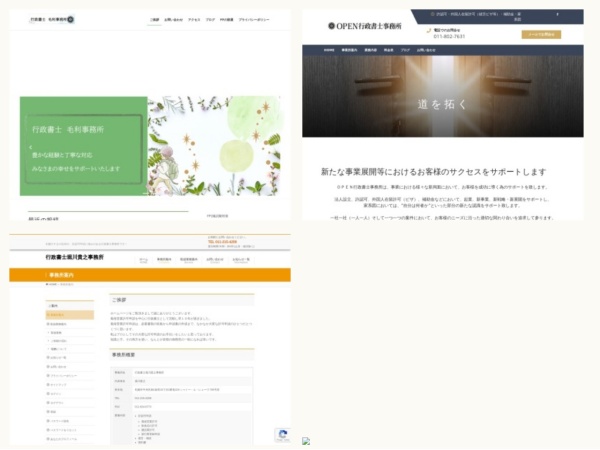Image resolution: width=600 pixels, height=450 pixels.
Task: Open Facebook icon in OPEN行政書士事務所 header
Action: point(557,14)
